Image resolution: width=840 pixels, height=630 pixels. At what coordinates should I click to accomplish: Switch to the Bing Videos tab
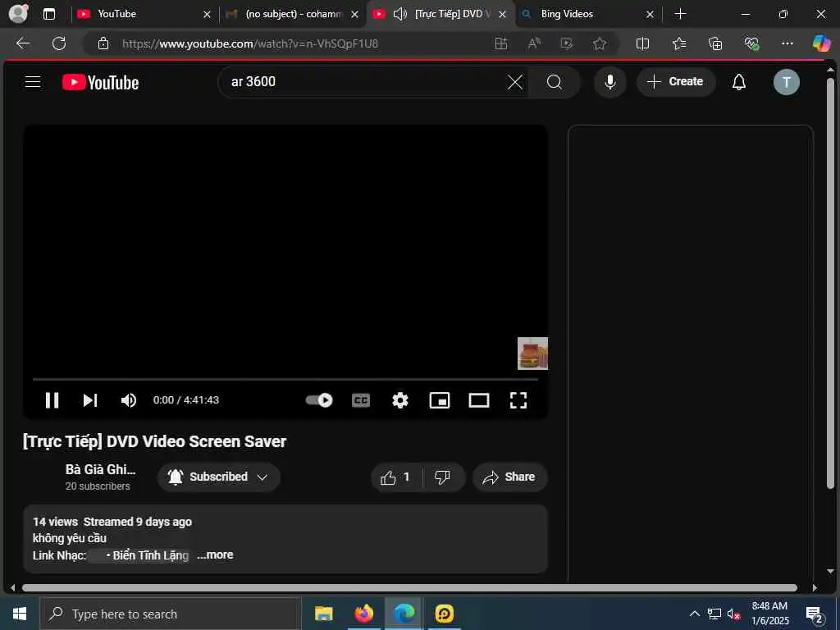pyautogui.click(x=587, y=15)
